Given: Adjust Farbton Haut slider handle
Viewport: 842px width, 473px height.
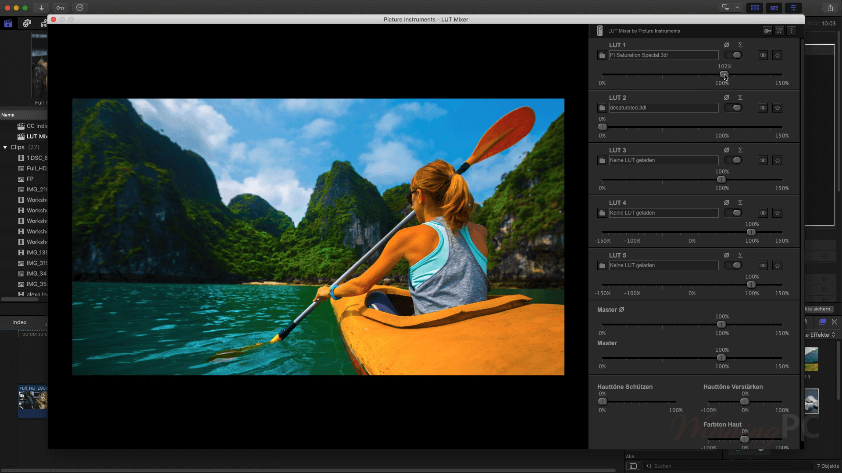Looking at the screenshot, I should tap(744, 439).
